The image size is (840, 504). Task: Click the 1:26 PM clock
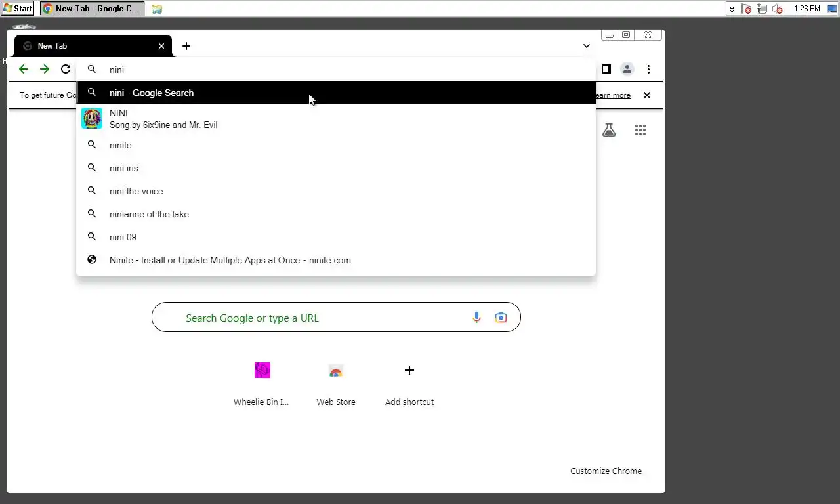tap(807, 9)
